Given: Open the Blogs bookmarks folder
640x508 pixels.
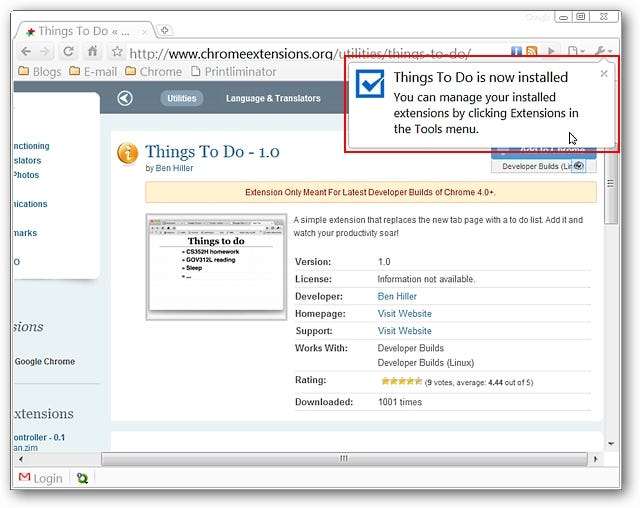Looking at the screenshot, I should pos(40,72).
